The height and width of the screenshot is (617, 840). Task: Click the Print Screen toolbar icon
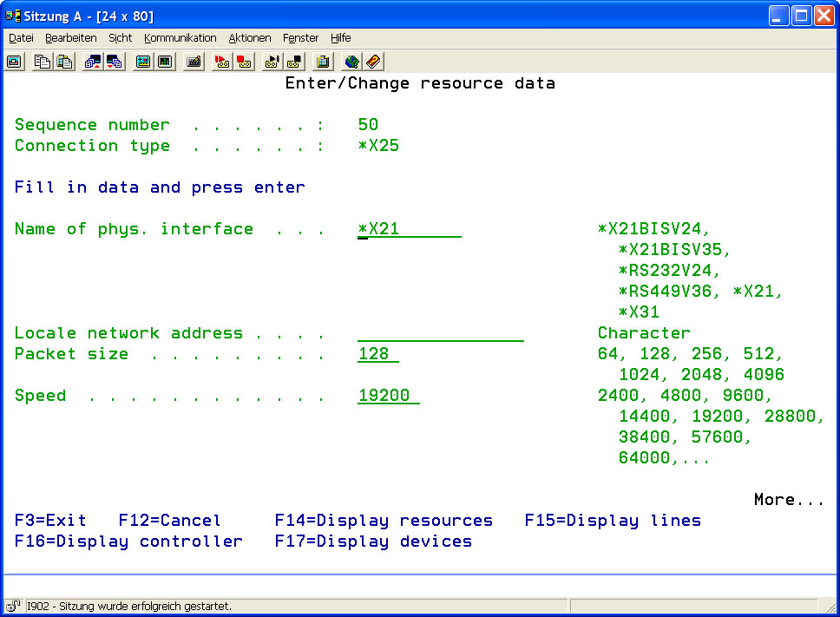click(x=15, y=62)
